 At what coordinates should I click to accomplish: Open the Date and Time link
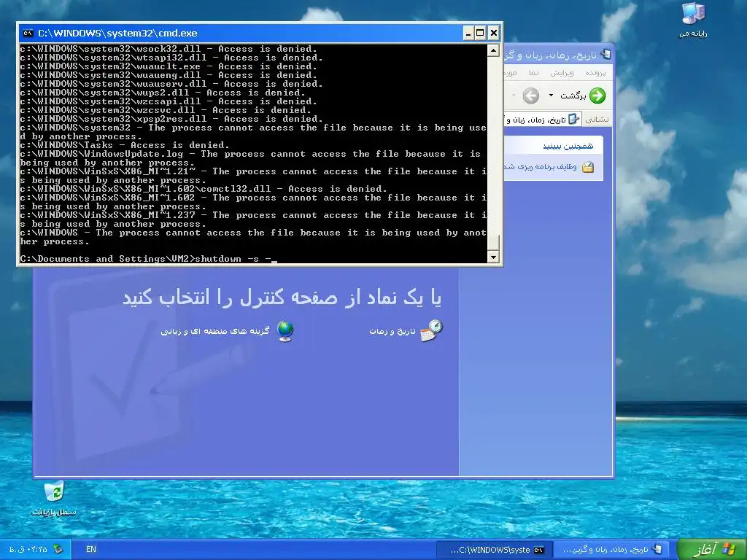(x=392, y=331)
